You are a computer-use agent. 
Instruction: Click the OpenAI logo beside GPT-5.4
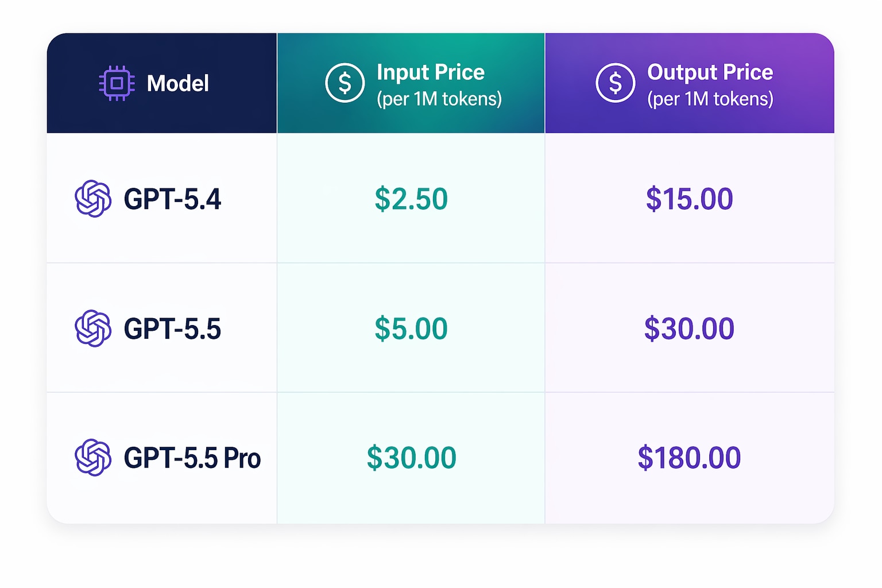(x=93, y=199)
